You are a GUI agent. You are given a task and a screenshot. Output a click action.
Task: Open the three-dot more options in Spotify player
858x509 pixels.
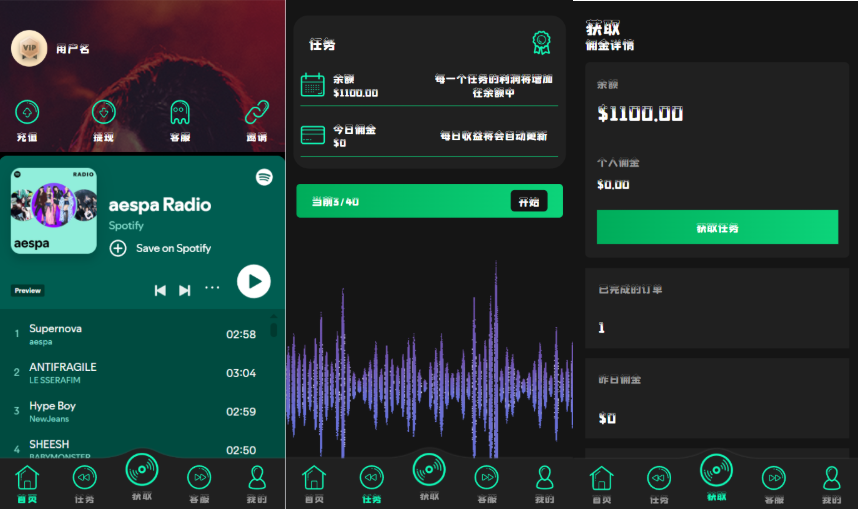pyautogui.click(x=212, y=288)
